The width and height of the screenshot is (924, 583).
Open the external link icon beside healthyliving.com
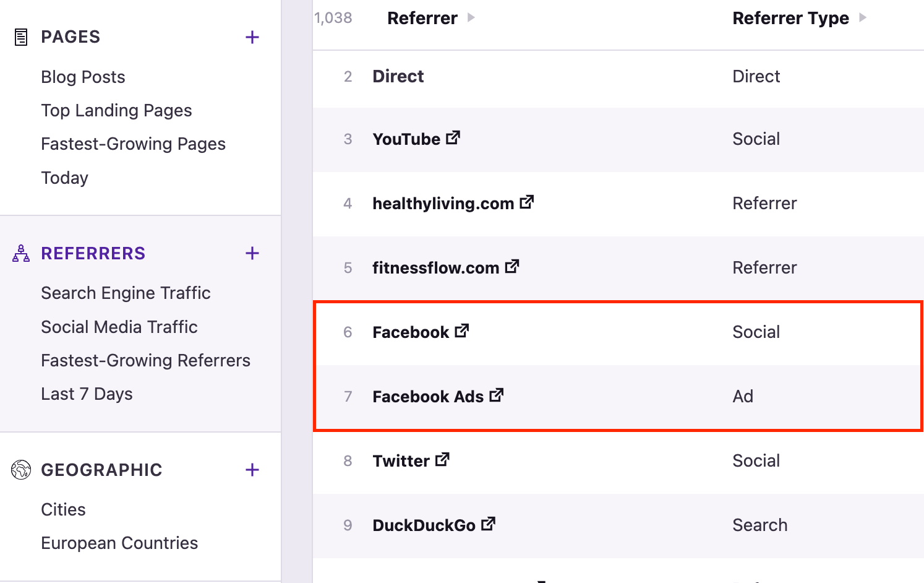tap(527, 202)
